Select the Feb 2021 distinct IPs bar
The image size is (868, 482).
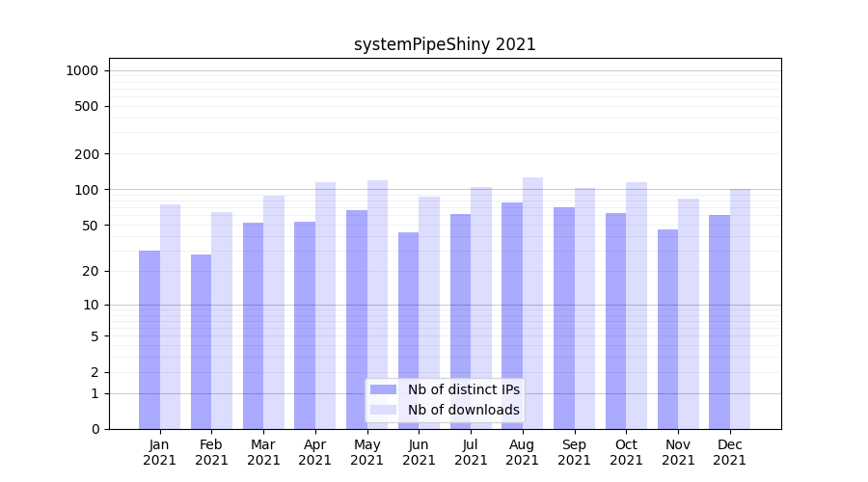click(x=202, y=342)
